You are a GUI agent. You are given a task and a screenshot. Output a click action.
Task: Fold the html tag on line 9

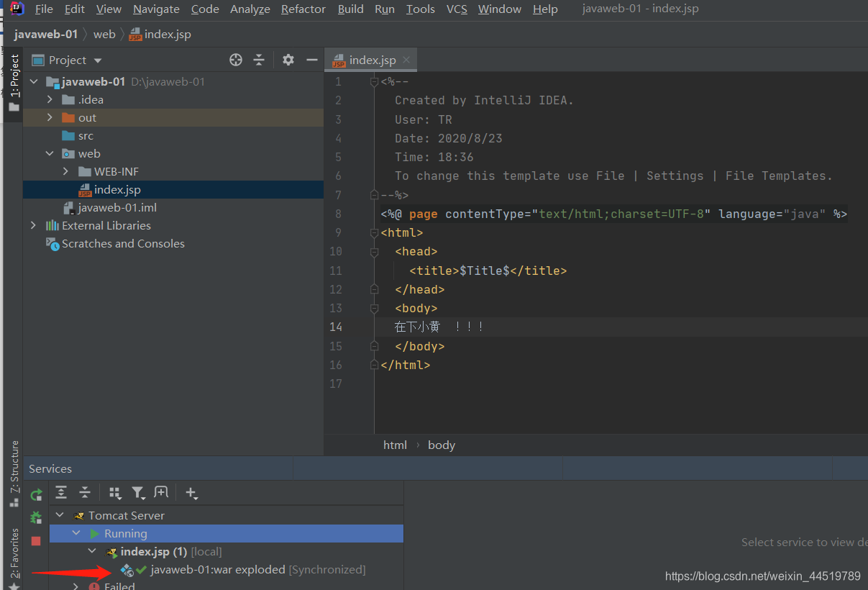click(x=374, y=233)
